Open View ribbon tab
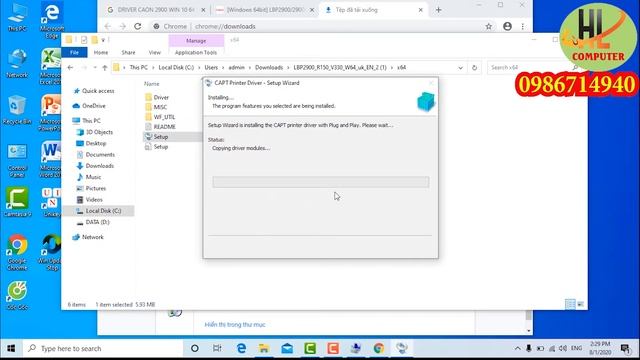The image size is (640, 360). tap(155, 53)
